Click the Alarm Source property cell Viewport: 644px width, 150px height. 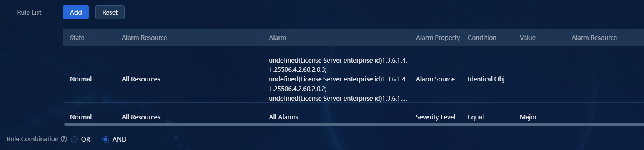[435, 79]
